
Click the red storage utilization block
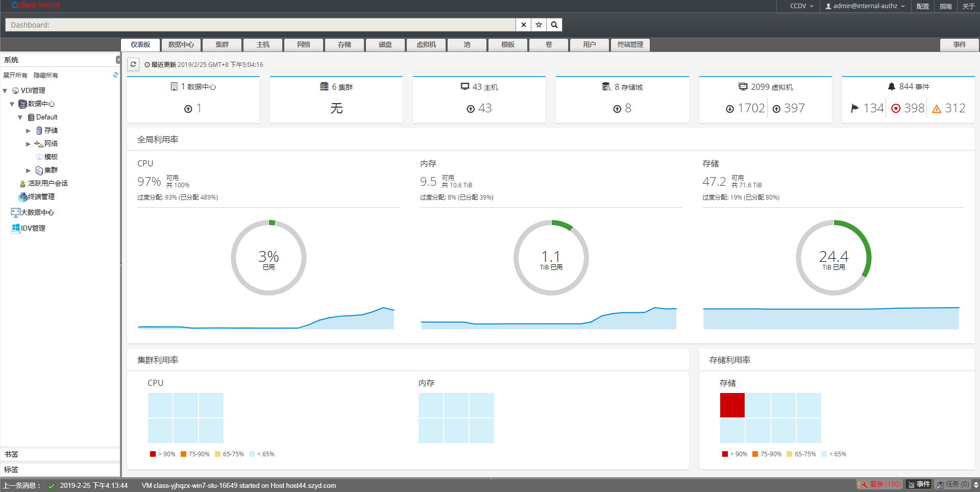coord(732,405)
